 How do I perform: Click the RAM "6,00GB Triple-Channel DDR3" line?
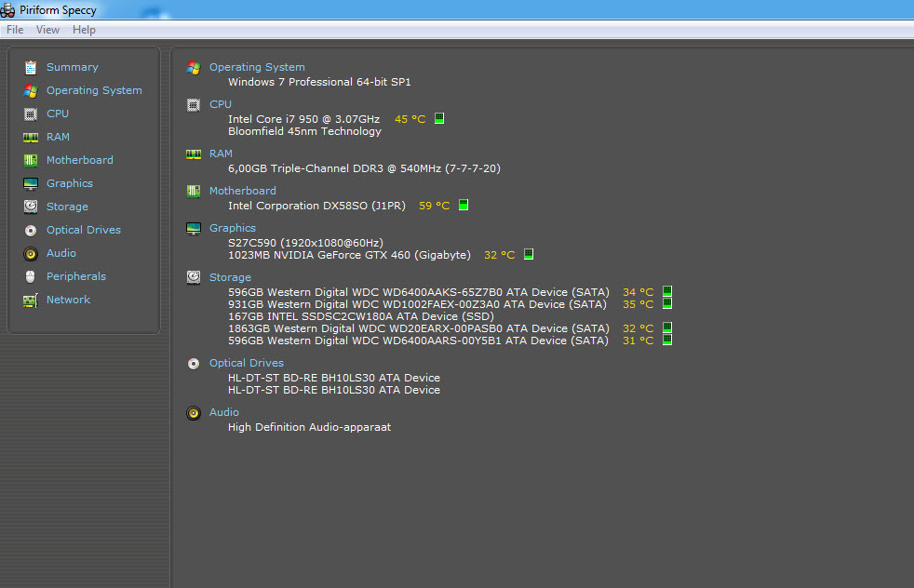pyautogui.click(x=364, y=168)
